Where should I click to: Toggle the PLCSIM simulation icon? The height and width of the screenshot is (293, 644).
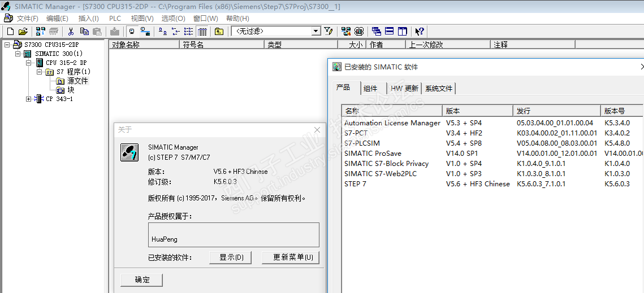click(359, 31)
